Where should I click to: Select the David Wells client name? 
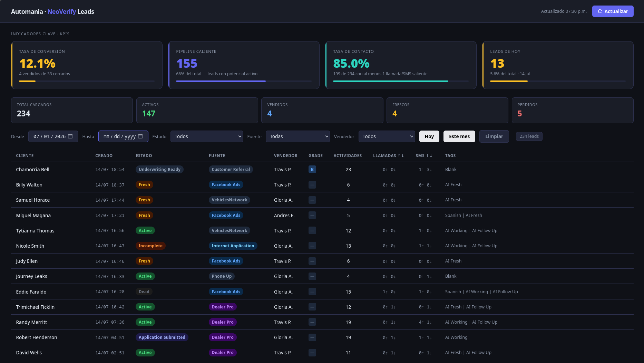click(29, 353)
